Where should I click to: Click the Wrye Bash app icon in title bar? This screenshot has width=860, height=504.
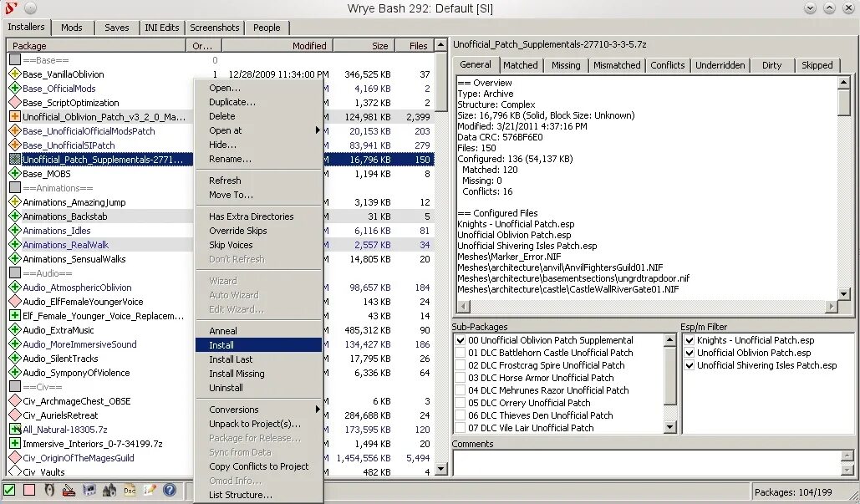coord(11,8)
